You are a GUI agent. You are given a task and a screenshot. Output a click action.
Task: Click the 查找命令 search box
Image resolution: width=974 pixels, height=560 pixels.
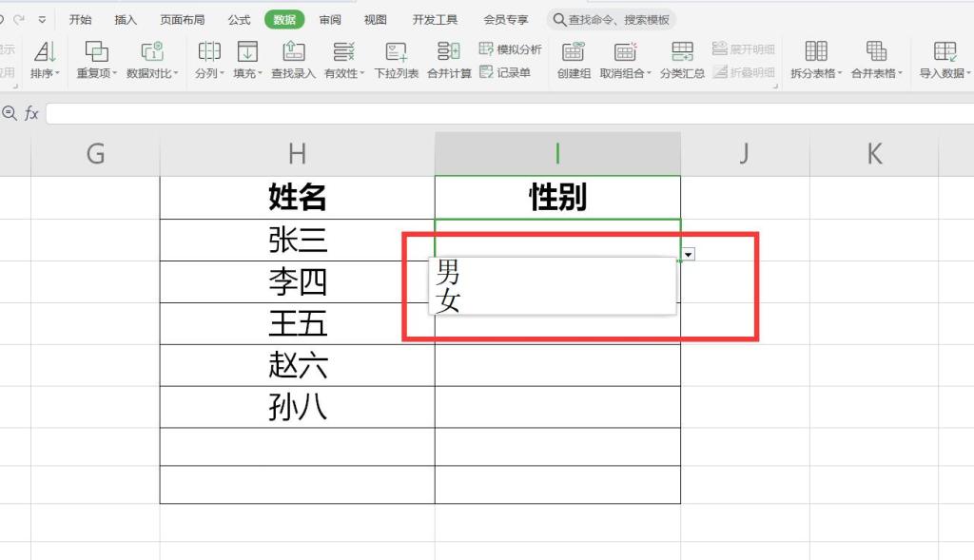point(612,17)
